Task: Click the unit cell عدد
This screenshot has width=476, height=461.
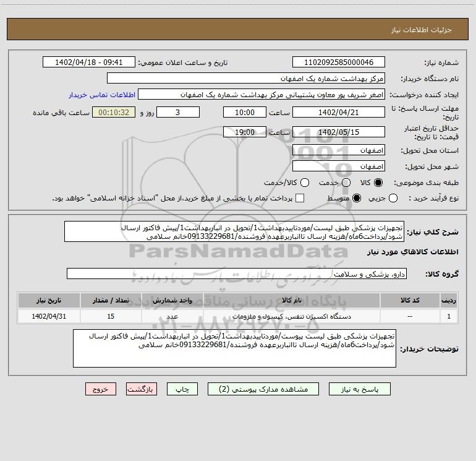Action: (172, 316)
